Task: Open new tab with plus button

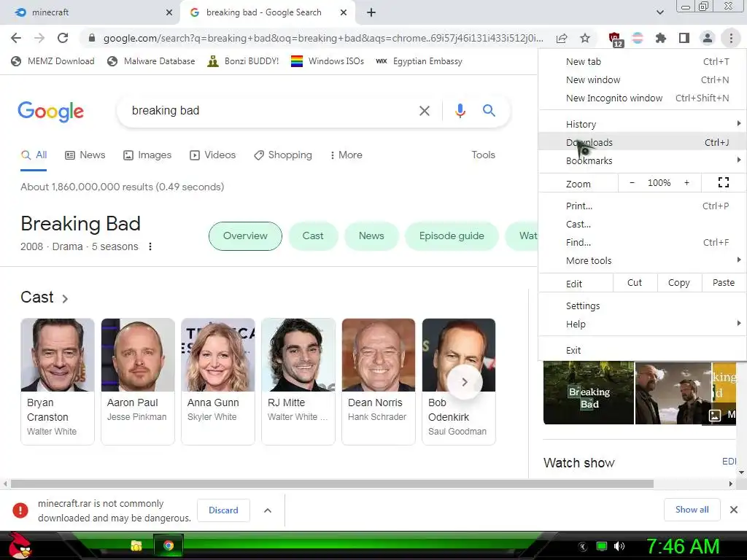Action: (x=371, y=12)
